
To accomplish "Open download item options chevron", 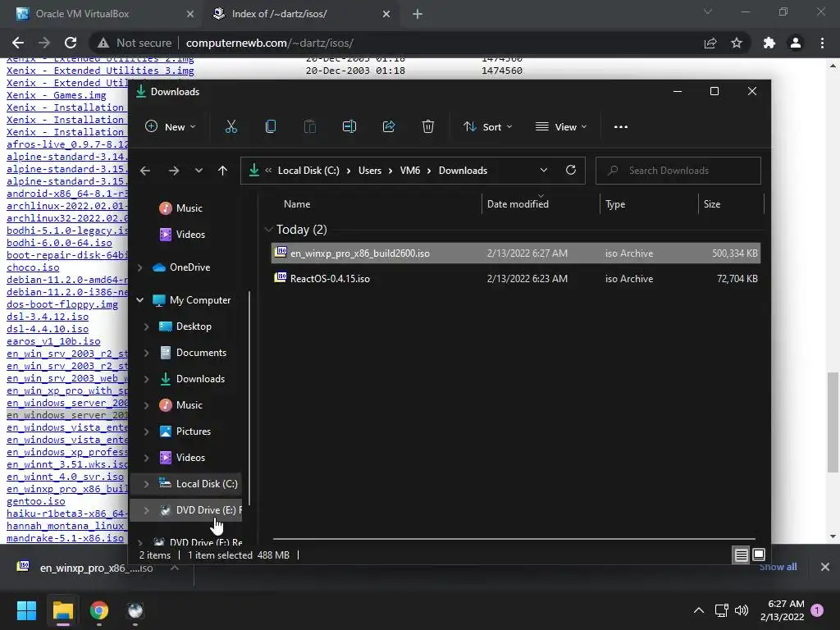I will [174, 568].
